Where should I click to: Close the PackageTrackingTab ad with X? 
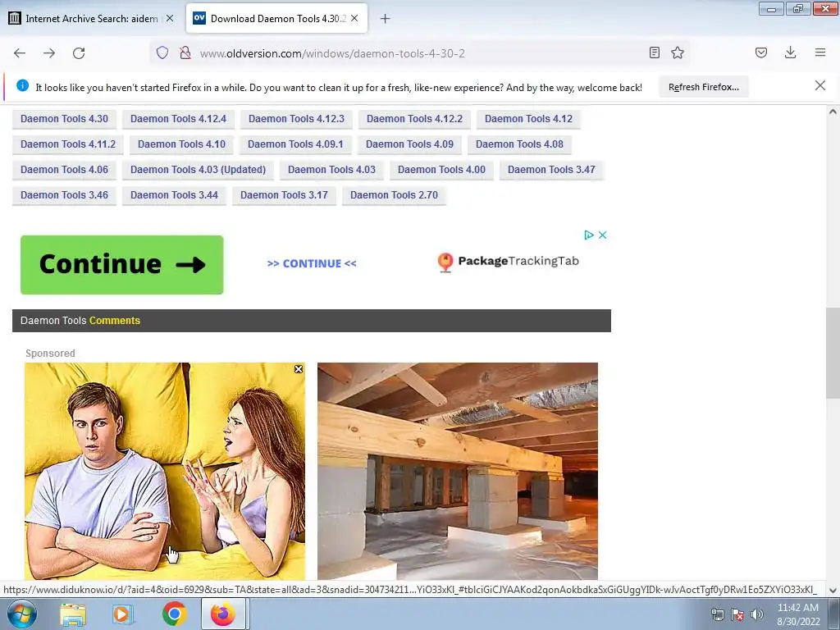click(x=603, y=235)
